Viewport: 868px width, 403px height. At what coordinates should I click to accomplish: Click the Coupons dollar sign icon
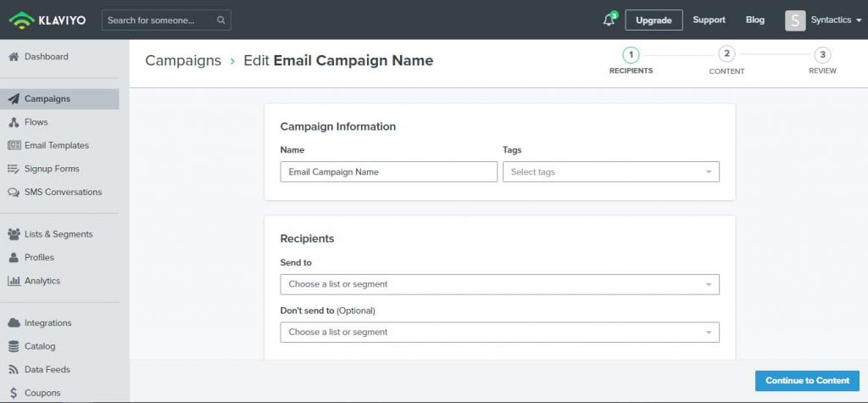(14, 393)
